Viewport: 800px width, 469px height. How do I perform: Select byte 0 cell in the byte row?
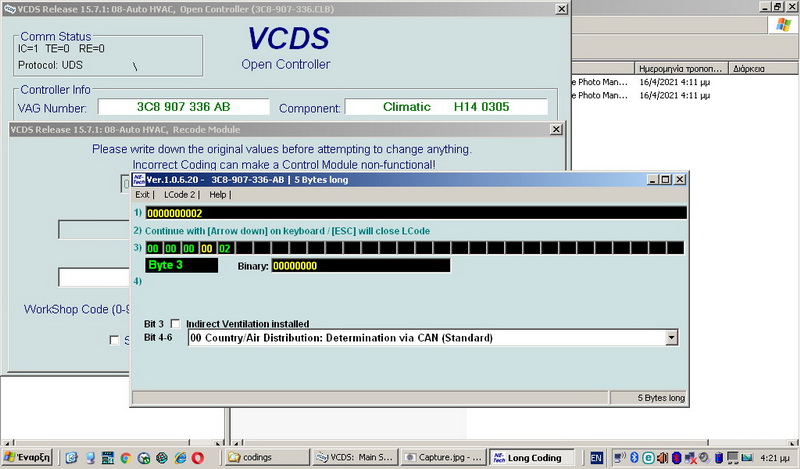tap(153, 249)
